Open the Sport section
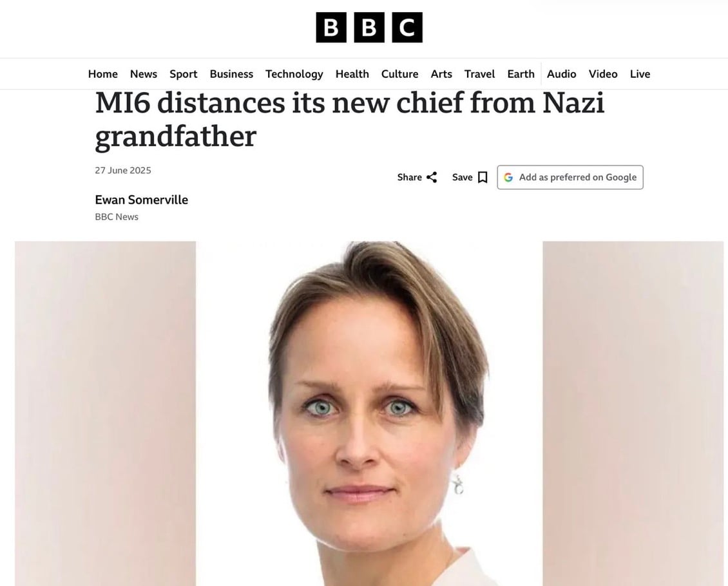This screenshot has height=586, width=728. [184, 74]
